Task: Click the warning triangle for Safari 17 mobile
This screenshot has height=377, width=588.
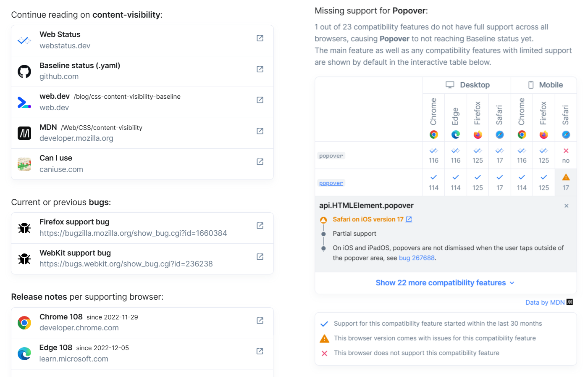Action: (x=566, y=177)
